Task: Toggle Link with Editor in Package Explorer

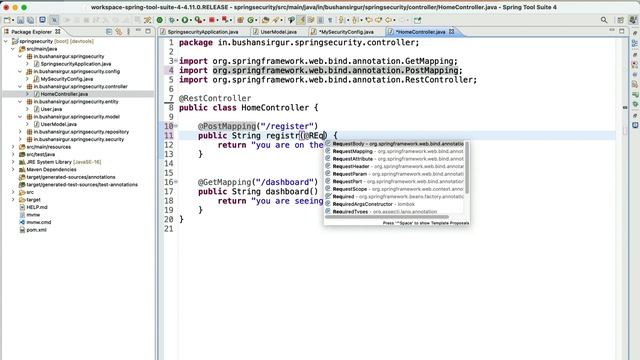Action: tap(118, 31)
